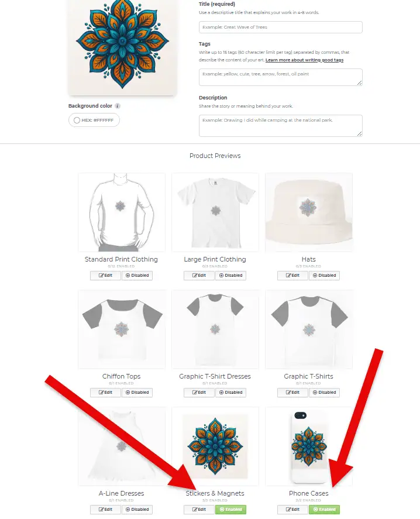The height and width of the screenshot is (519, 420).
Task: Open Learn more about writing good tags link
Action: [304, 60]
